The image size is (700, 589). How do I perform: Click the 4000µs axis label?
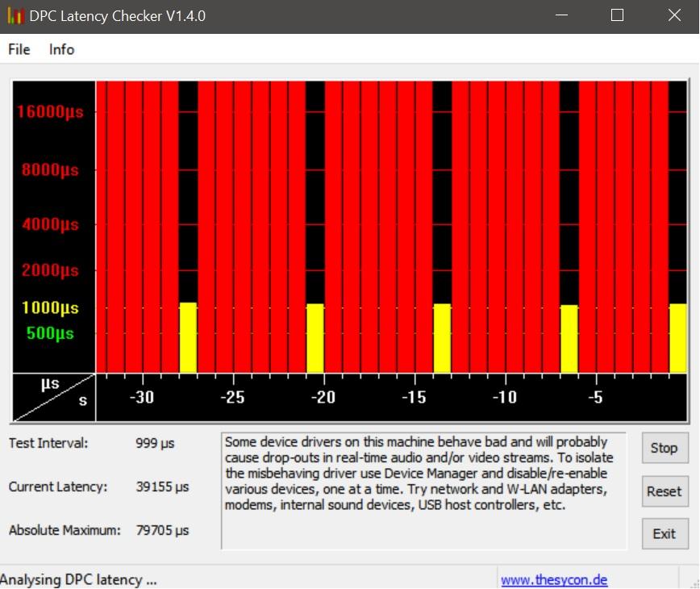click(x=50, y=223)
